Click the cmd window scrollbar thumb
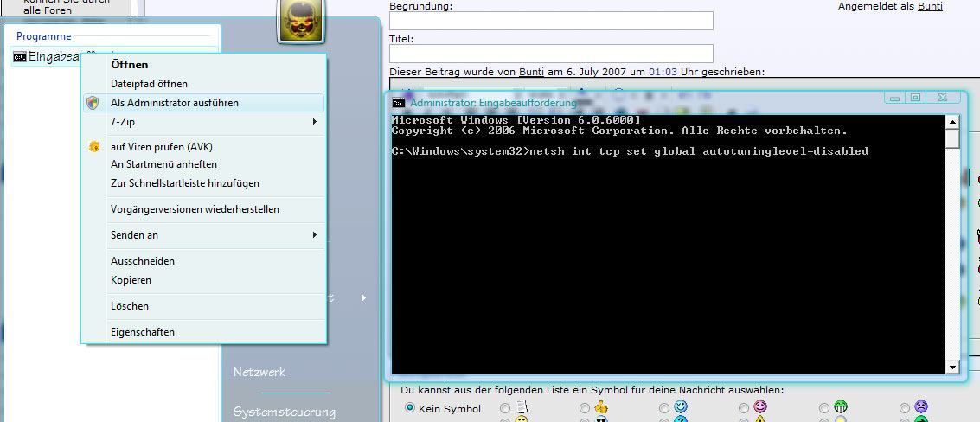The image size is (980, 422). [952, 138]
